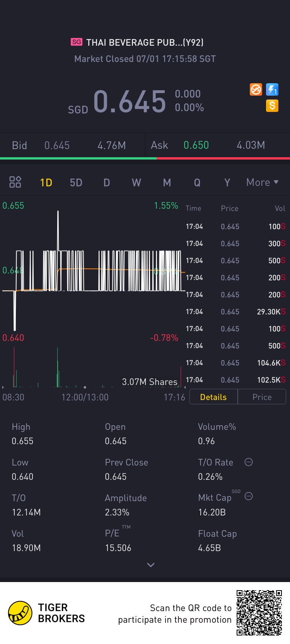Switch chart to the W weekly tab
The image size is (290, 644).
(x=136, y=182)
